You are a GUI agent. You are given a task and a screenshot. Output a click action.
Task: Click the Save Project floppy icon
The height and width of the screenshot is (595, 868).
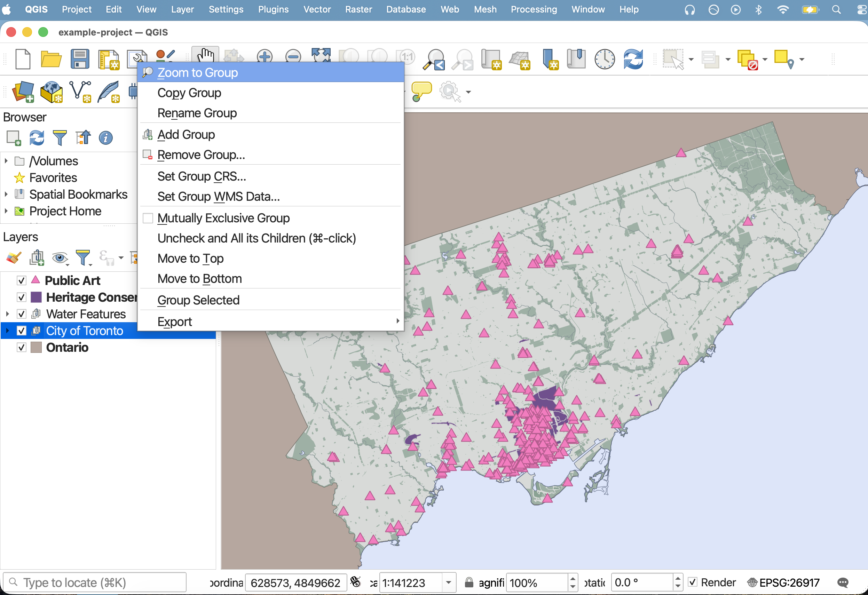(80, 59)
